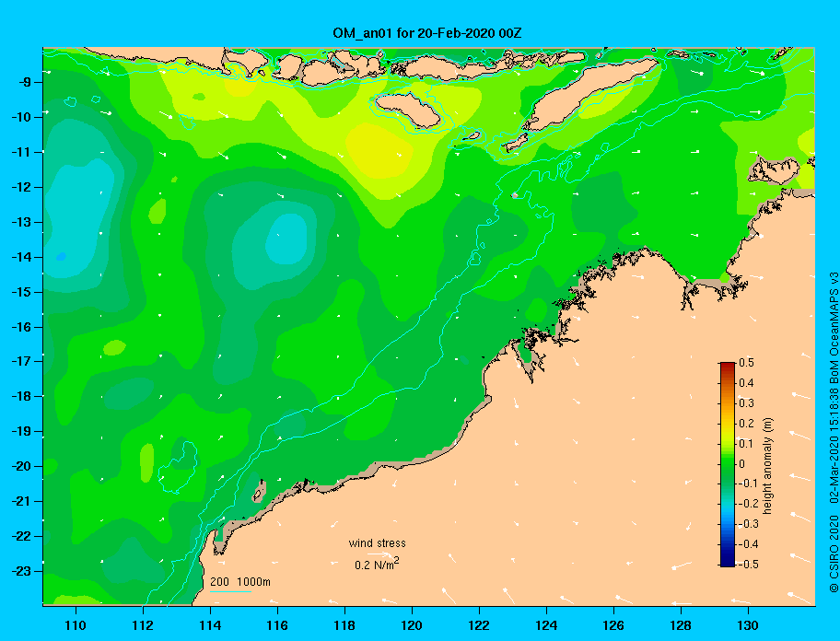
Task: Click the "128" longitude axis label
Action: pyautogui.click(x=681, y=625)
